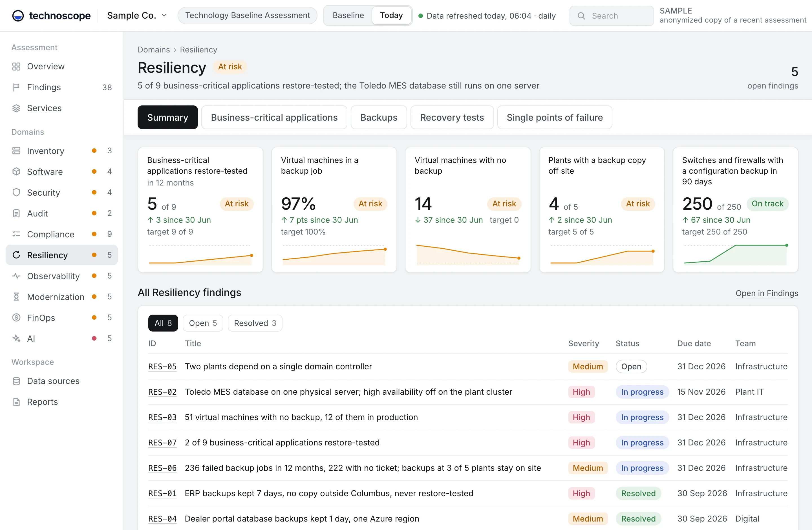Select the FinOps dollar icon
Image resolution: width=812 pixels, height=530 pixels.
16,317
